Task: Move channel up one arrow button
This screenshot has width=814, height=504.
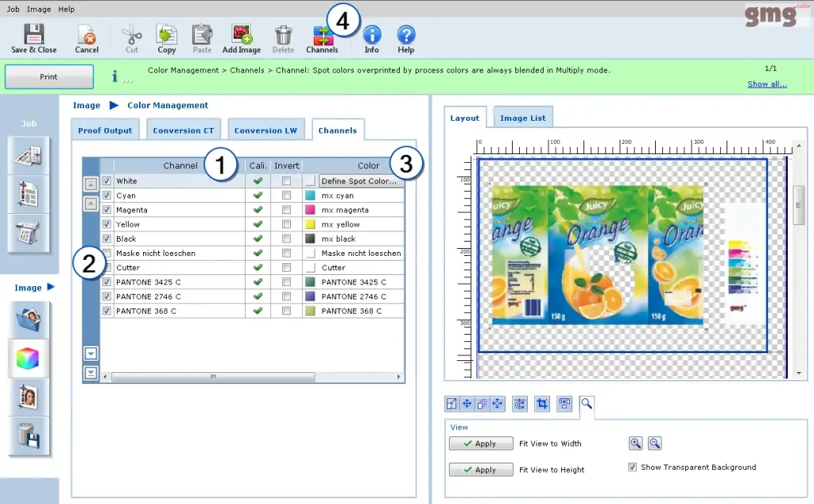Action: pyautogui.click(x=91, y=204)
